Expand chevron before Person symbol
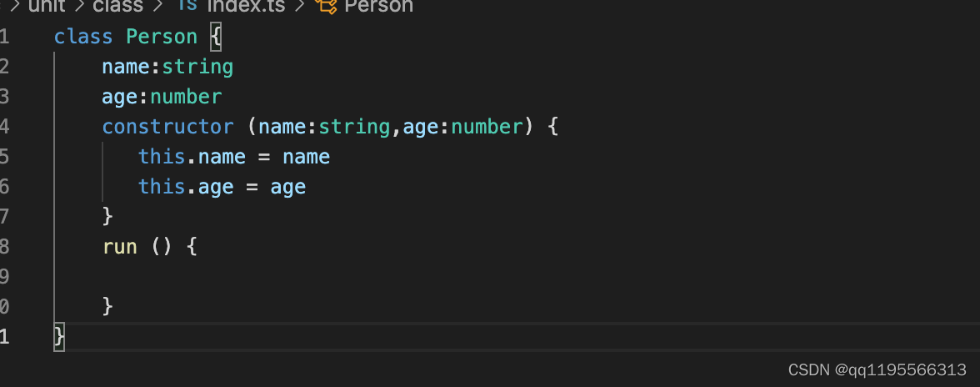Screen dimensions: 980x387 pyautogui.click(x=300, y=5)
